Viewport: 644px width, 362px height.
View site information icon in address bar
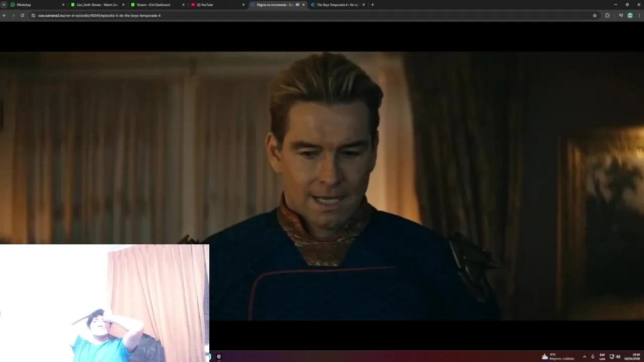click(33, 16)
